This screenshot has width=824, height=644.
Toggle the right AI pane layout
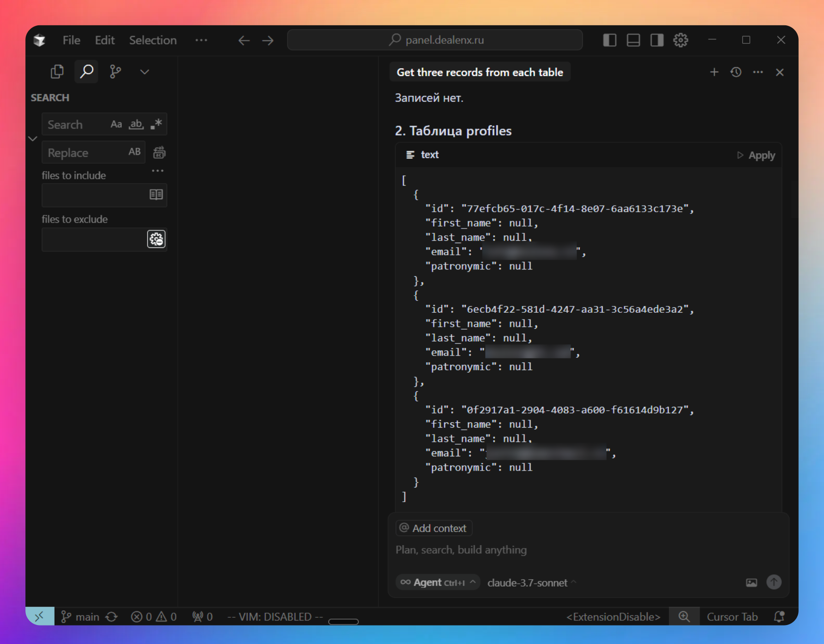(x=657, y=40)
